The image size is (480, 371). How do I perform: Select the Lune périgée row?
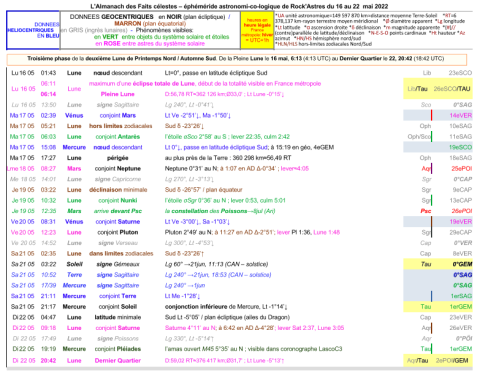239,158
